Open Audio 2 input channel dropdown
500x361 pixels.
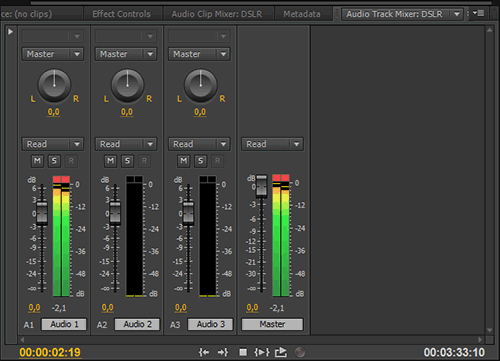[126, 36]
